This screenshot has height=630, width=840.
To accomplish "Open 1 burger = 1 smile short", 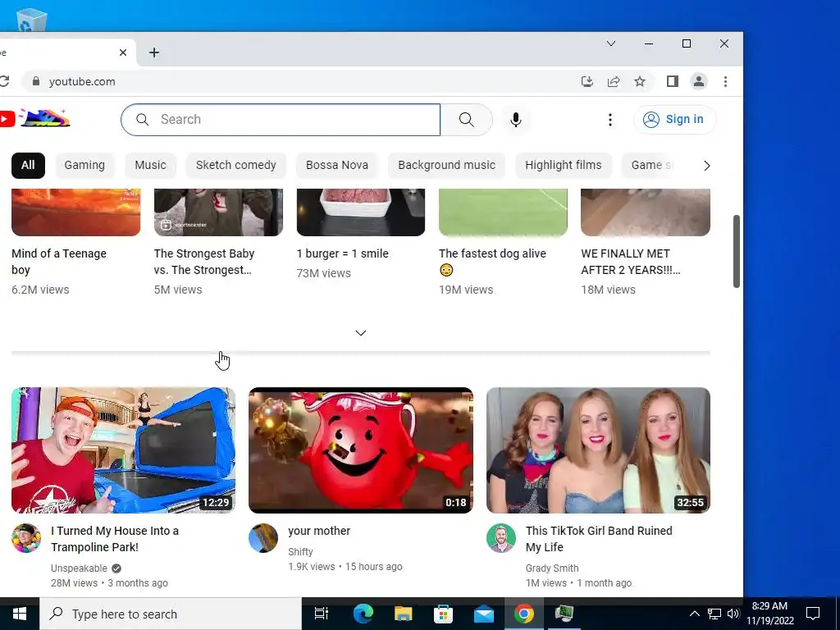I will 342,253.
